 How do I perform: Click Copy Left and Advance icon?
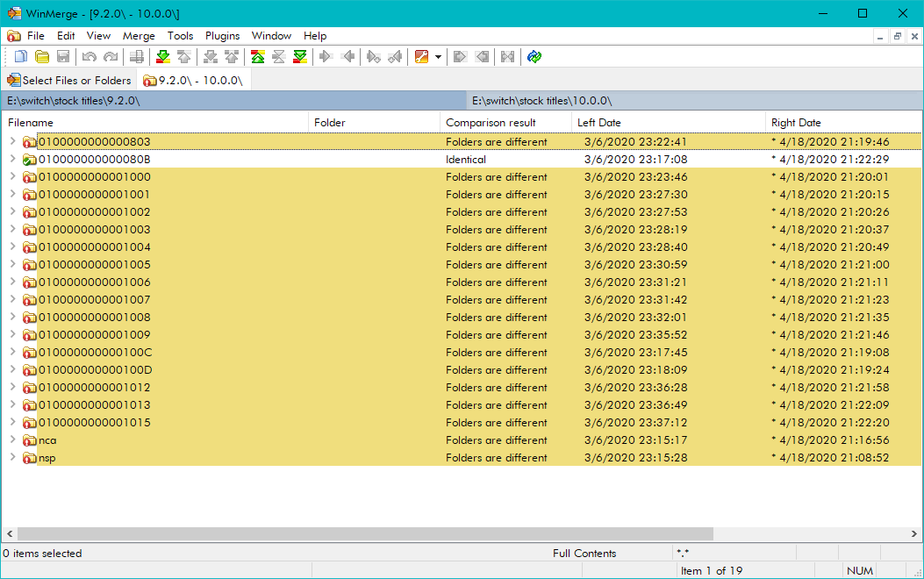(396, 56)
